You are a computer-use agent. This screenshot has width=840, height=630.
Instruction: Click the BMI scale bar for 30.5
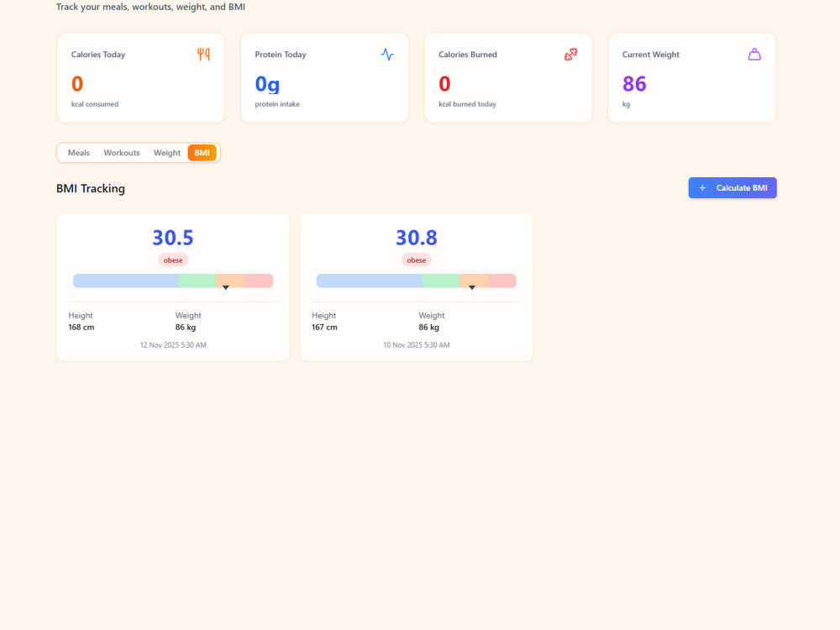point(173,281)
